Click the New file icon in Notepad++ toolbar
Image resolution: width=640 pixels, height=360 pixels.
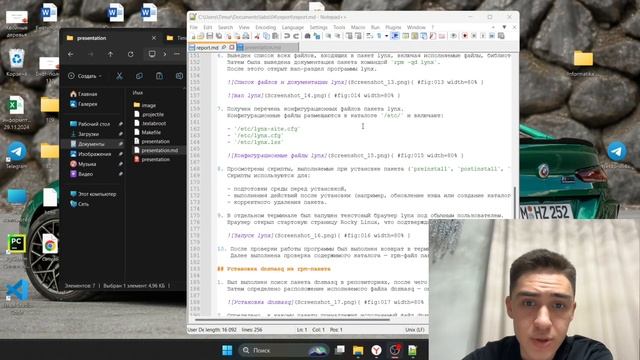click(192, 36)
